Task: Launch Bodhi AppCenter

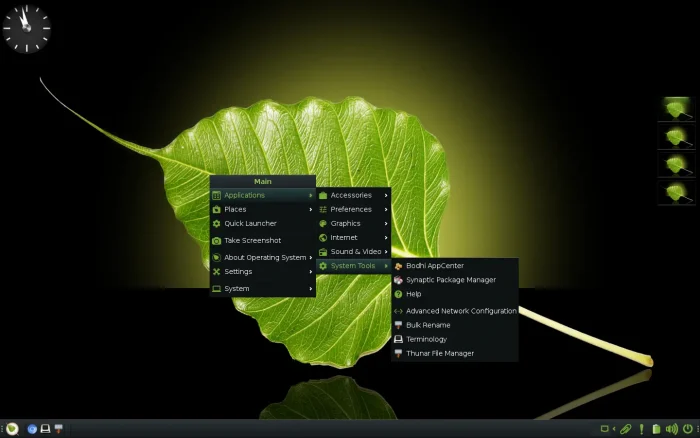Action: click(434, 266)
